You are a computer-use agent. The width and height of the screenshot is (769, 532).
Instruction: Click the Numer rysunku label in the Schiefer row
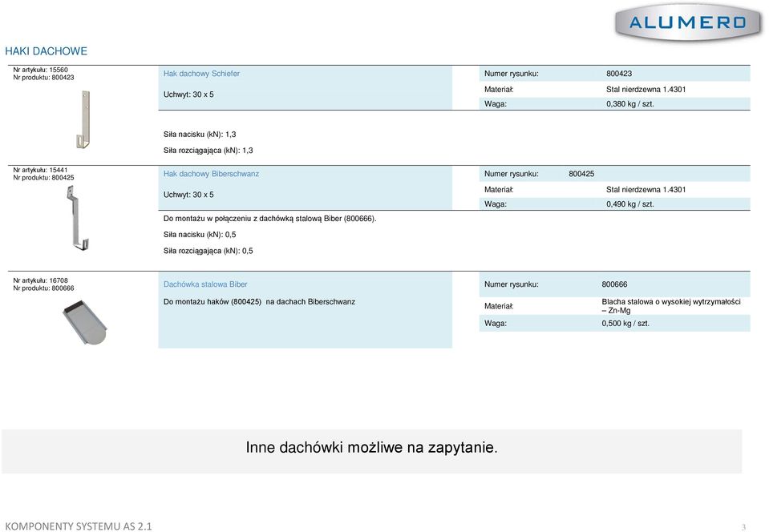(511, 74)
